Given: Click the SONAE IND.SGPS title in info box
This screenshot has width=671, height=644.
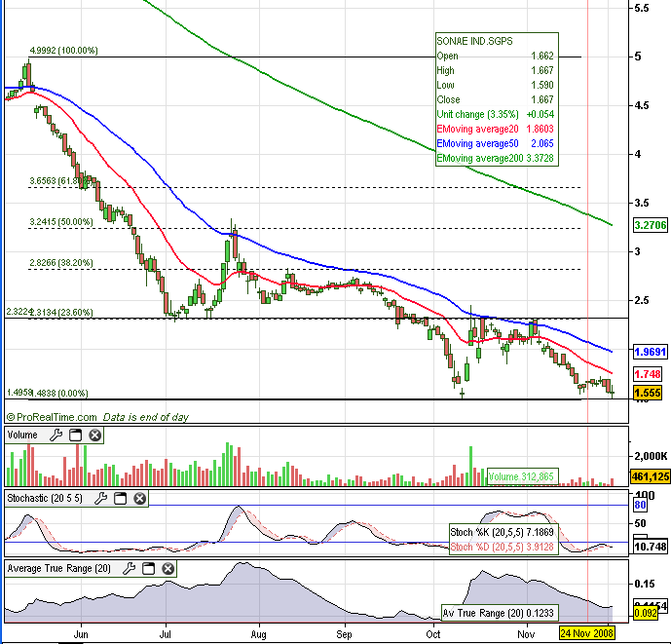Looking at the screenshot, I should 474,41.
